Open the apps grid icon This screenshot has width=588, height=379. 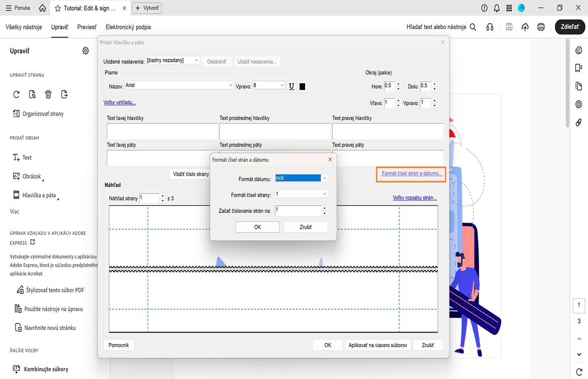tap(509, 8)
